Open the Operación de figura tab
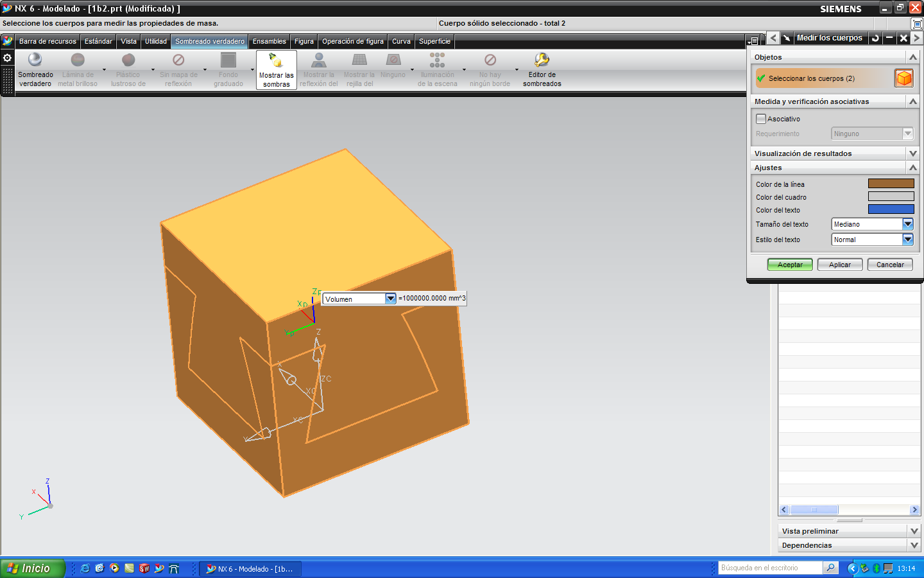Image resolution: width=924 pixels, height=578 pixels. tap(353, 41)
